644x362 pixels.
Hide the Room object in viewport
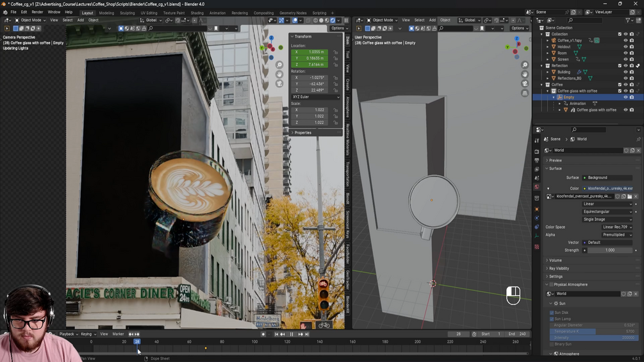625,53
